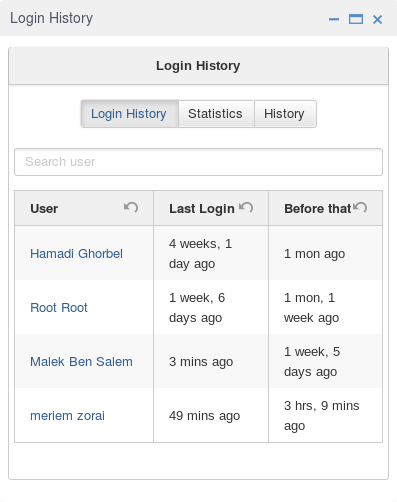The image size is (397, 502).
Task: Select the '3 mins ago' cell
Action: click(x=211, y=361)
